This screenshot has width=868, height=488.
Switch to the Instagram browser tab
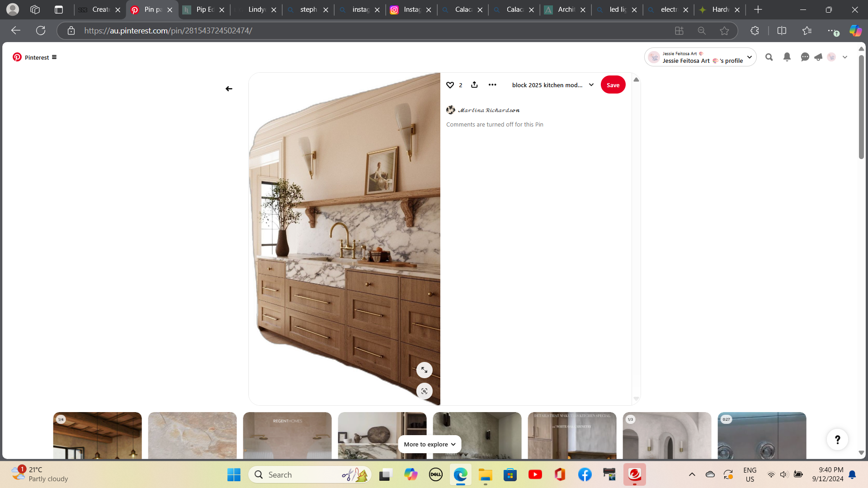411,9
